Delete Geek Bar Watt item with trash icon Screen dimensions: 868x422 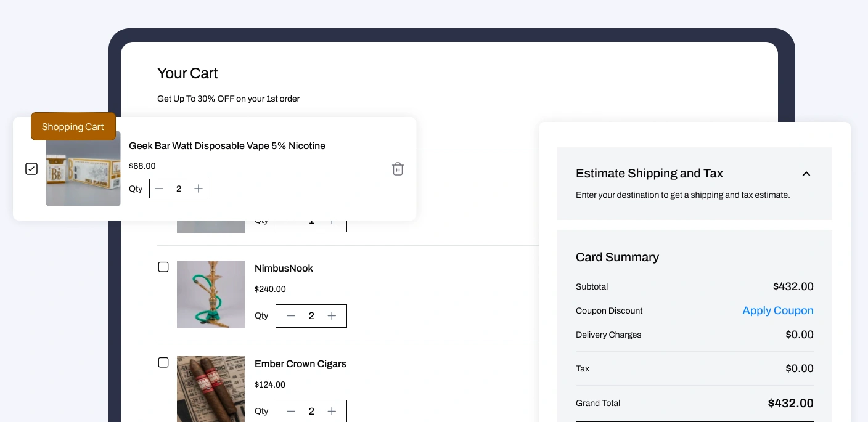[x=398, y=169]
